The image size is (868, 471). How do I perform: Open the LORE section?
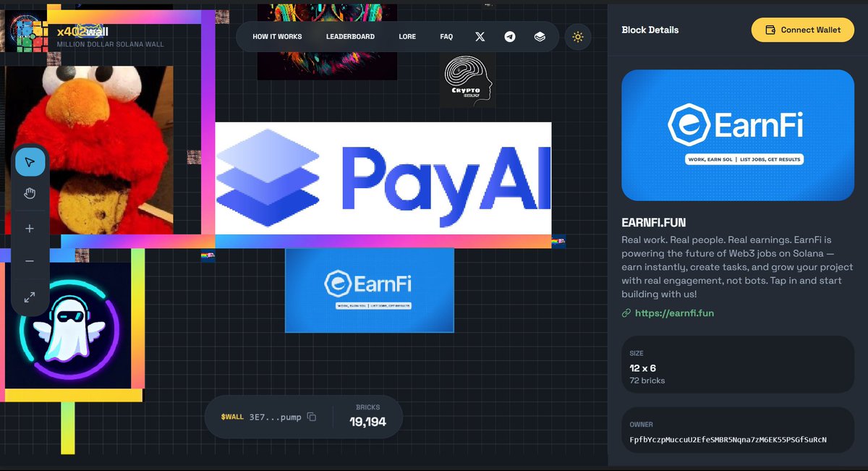pyautogui.click(x=407, y=37)
